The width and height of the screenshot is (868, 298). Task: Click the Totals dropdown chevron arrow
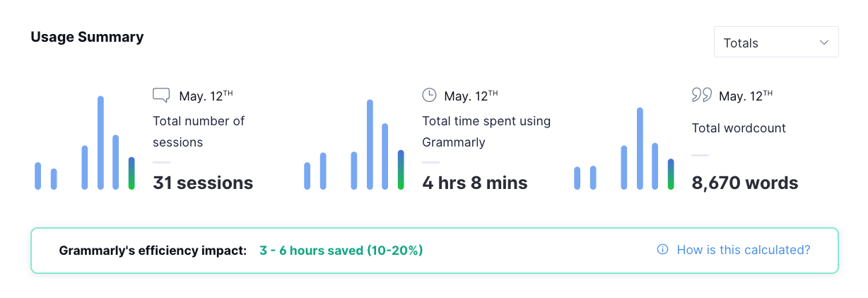[x=823, y=42]
